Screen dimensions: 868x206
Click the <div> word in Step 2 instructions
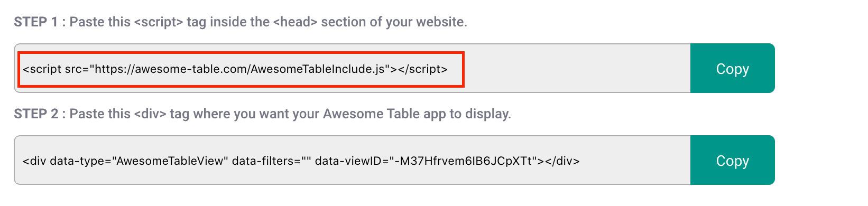coord(150,114)
